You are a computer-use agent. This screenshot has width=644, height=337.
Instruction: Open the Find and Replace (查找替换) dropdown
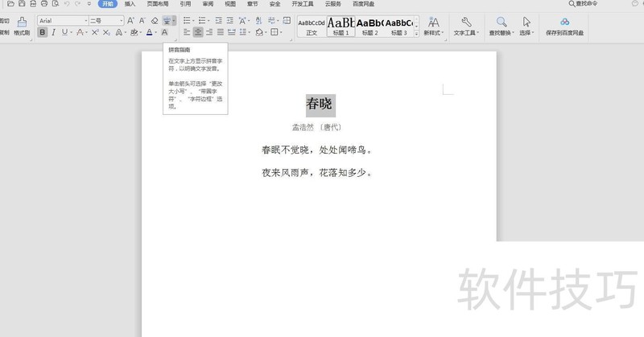click(x=502, y=26)
